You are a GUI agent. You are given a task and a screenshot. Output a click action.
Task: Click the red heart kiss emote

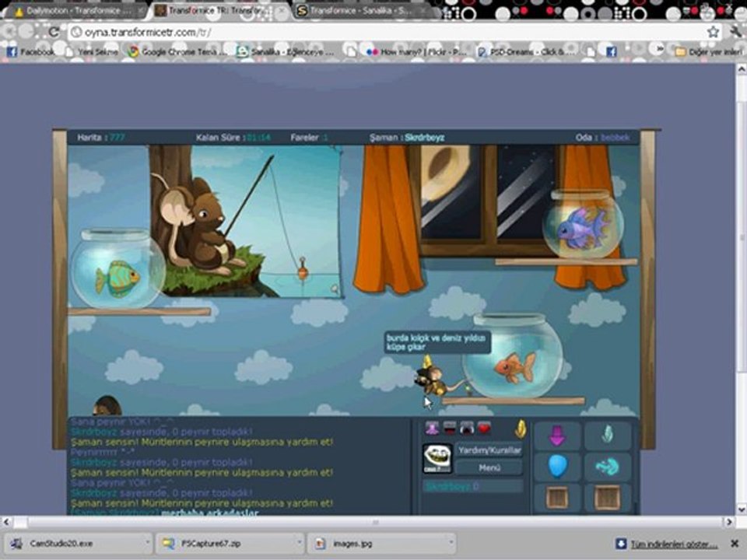(483, 428)
